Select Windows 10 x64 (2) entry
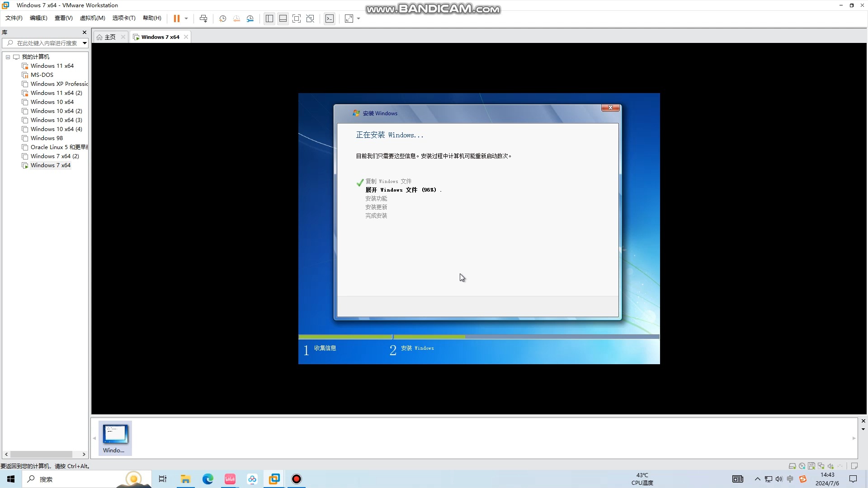Screen dimensions: 868x488 (x=56, y=111)
